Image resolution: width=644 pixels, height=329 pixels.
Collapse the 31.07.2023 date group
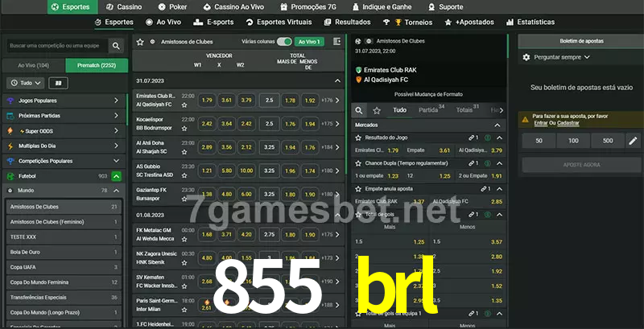(x=337, y=80)
